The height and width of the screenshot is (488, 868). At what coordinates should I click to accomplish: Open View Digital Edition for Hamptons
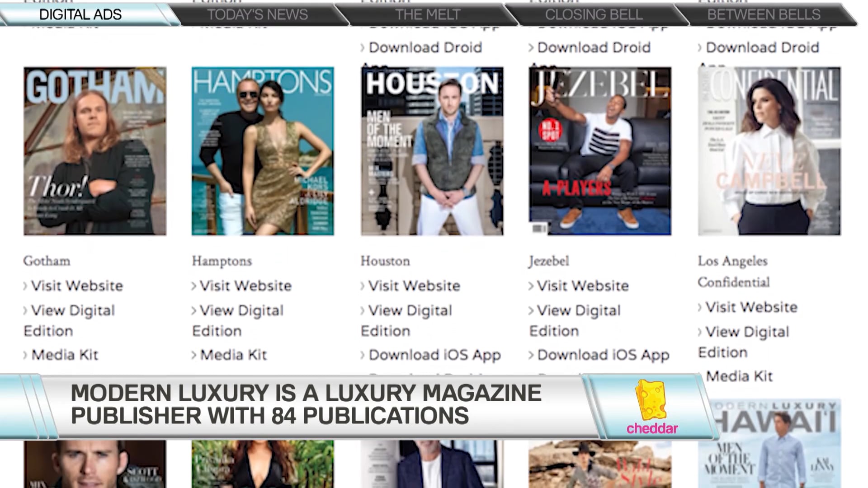tap(240, 310)
